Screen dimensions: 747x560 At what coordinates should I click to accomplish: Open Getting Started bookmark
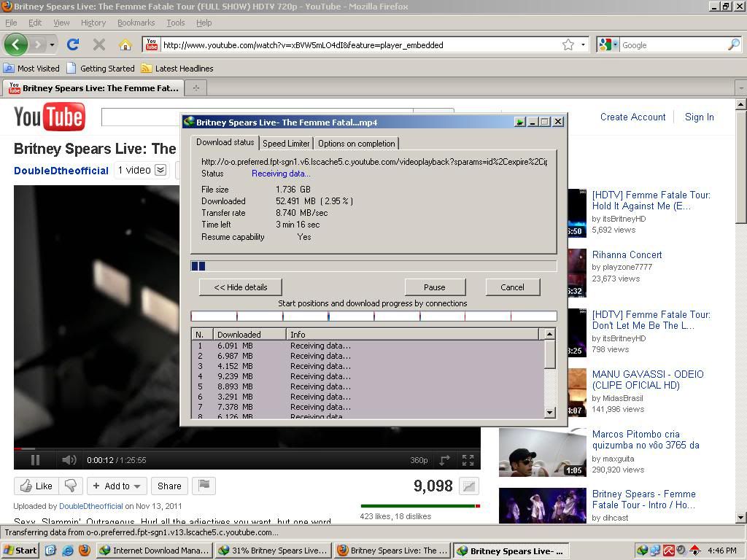click(x=101, y=68)
